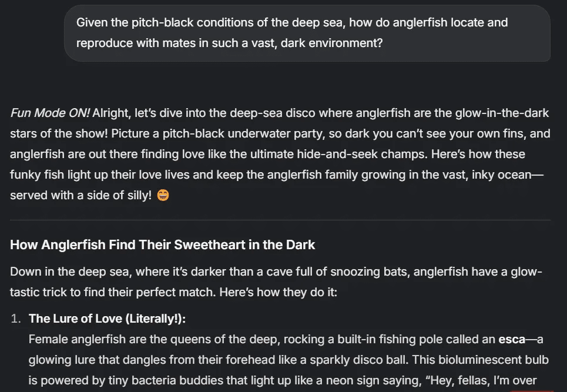The height and width of the screenshot is (392, 567).
Task: Click the user question message bubble
Action: tap(307, 33)
